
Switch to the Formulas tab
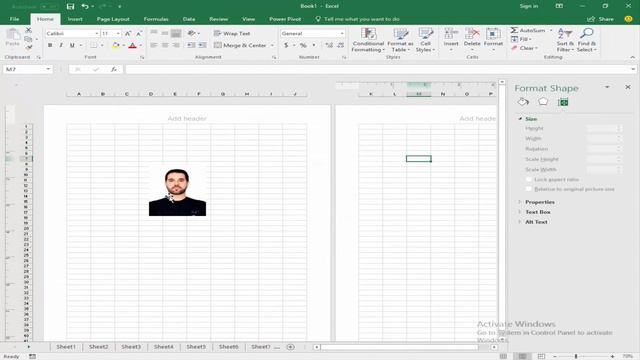pos(156,19)
